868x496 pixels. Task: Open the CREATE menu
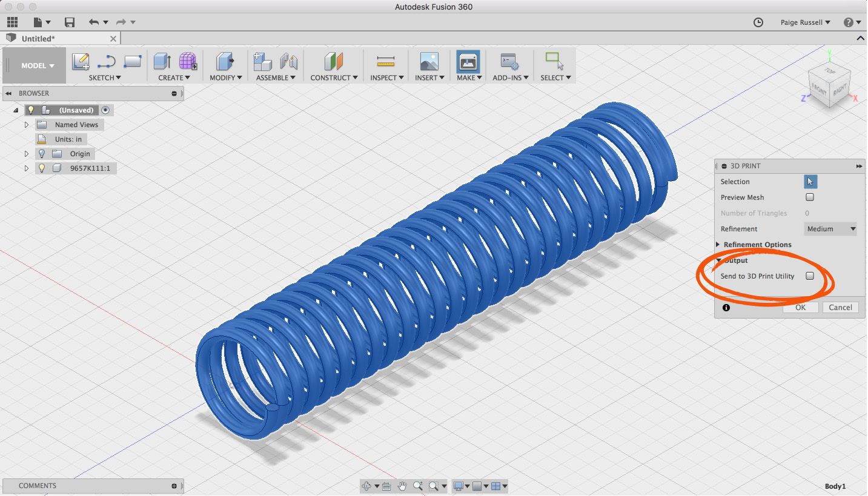click(174, 78)
